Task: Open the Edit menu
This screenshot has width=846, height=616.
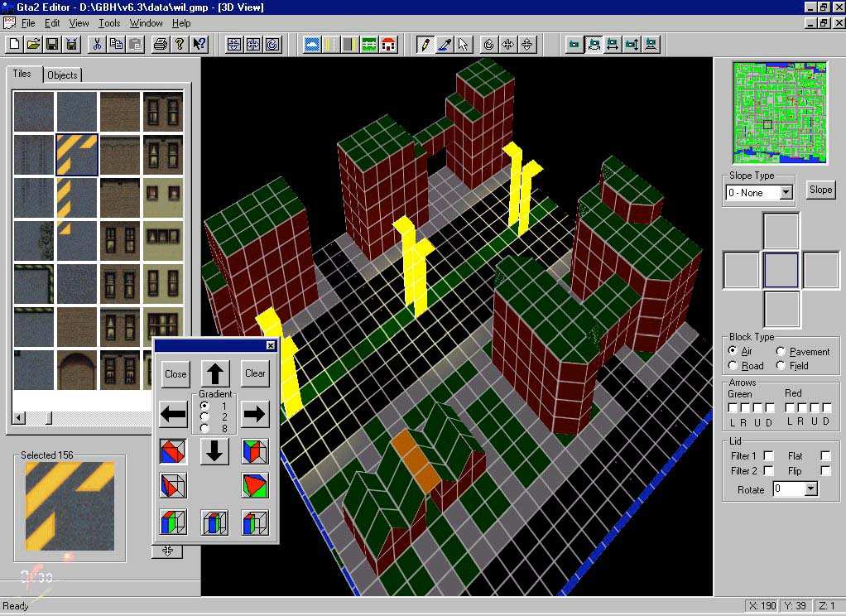Action: (x=52, y=23)
